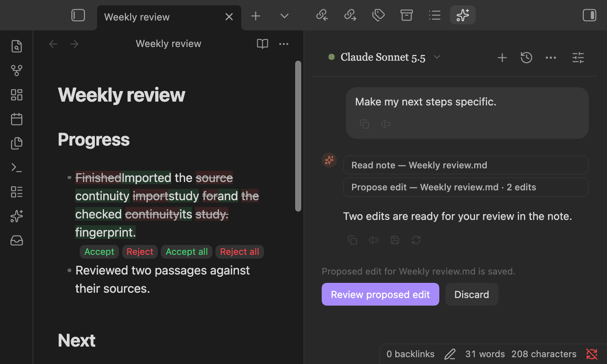The height and width of the screenshot is (364, 607).
Task: Start a new chat with plus icon
Action: pos(502,58)
